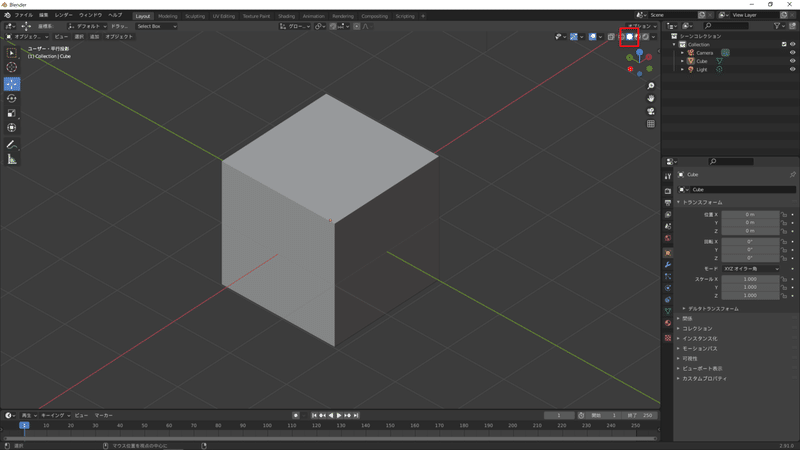Screen dimensions: 800x450
Task: Open the Material properties tab
Action: click(668, 323)
